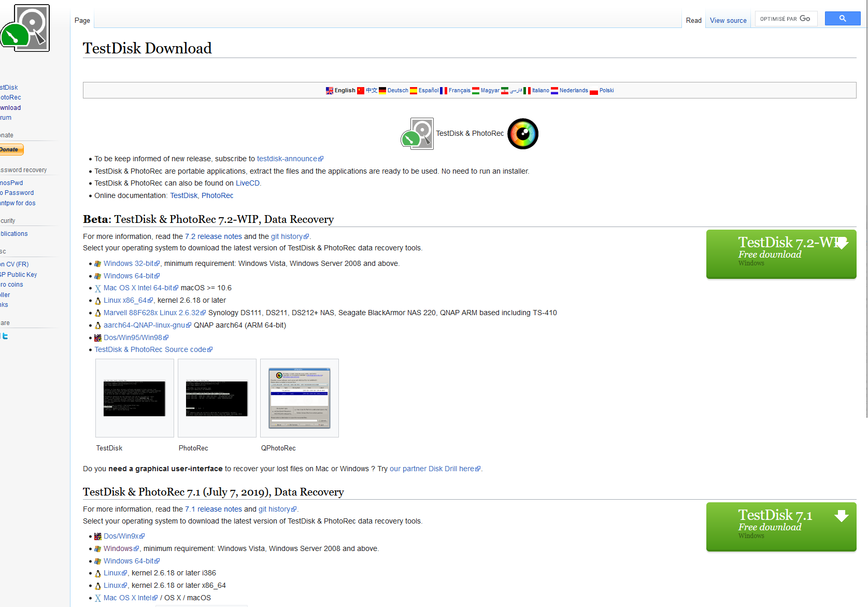
Task: Click the DOS icon beside 'Dos/Win95/Win98'
Action: coord(97,338)
